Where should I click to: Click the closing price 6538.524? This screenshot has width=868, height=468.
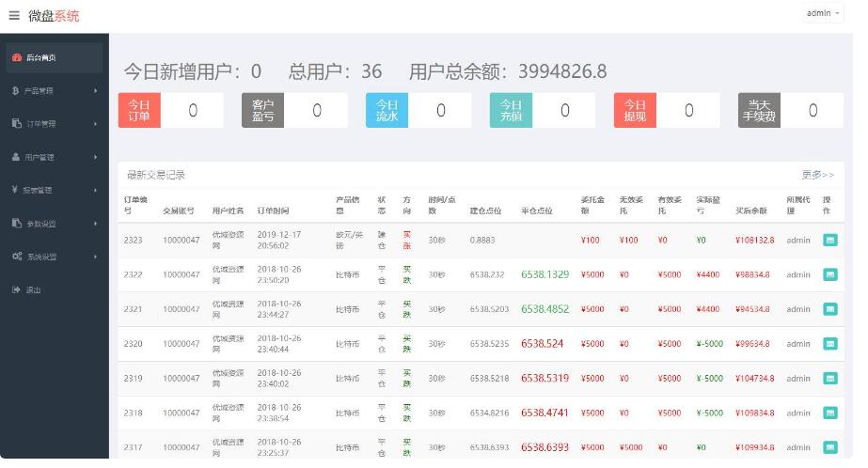[542, 344]
